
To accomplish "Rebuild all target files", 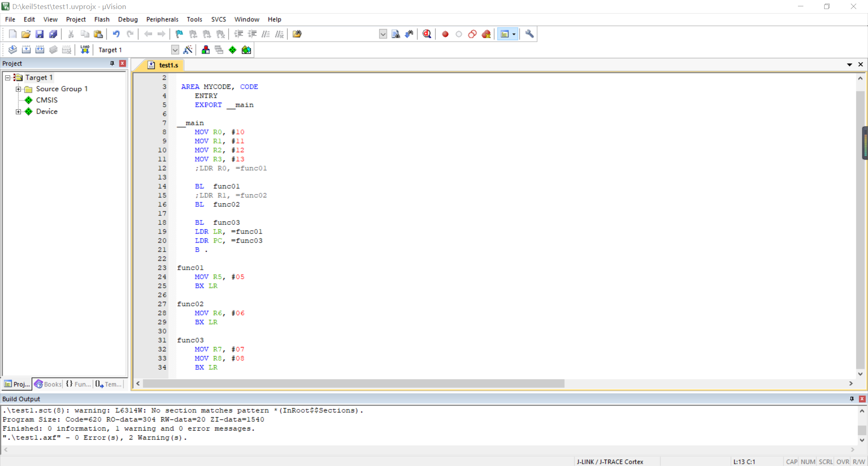I will tap(40, 50).
